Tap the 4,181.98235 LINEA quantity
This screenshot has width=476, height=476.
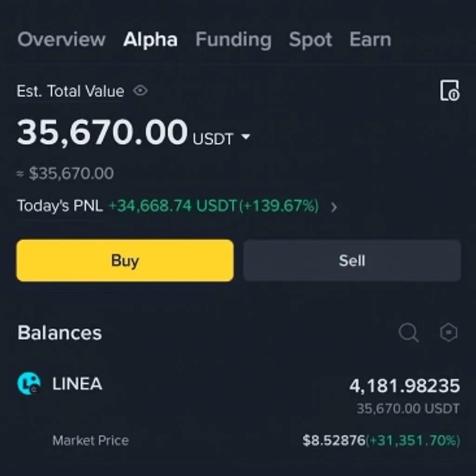coord(405,386)
